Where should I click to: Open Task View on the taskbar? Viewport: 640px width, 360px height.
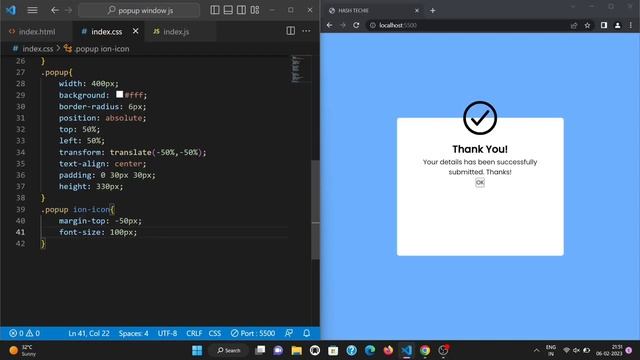point(260,350)
